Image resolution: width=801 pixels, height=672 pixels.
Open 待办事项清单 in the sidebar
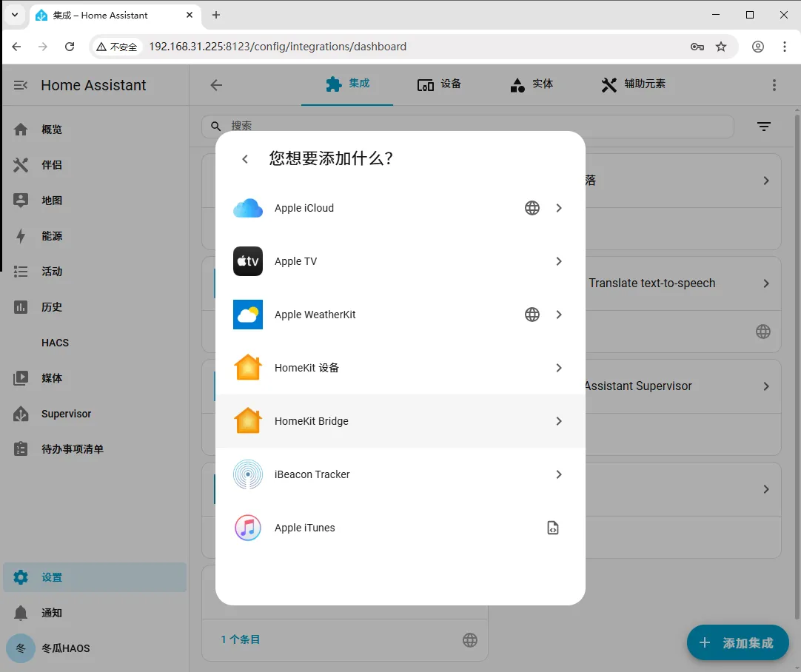[x=95, y=449]
